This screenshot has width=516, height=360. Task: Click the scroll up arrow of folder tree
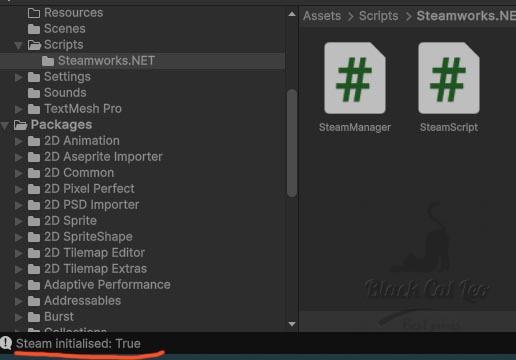(292, 14)
